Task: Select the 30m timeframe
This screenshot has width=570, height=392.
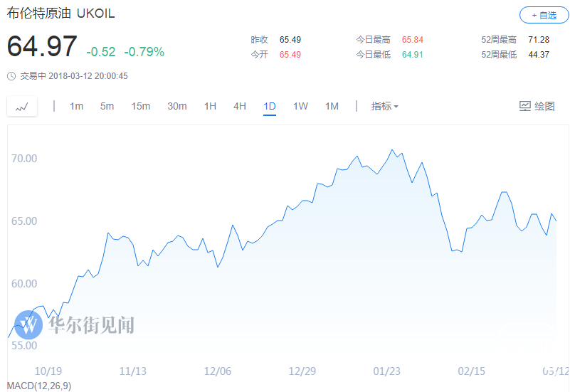Action: pyautogui.click(x=177, y=106)
